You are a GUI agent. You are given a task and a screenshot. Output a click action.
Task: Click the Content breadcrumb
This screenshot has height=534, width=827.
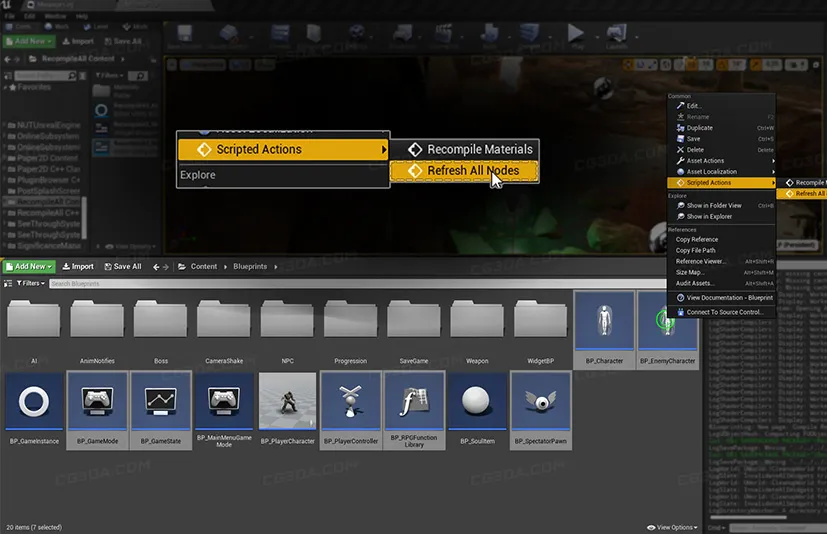click(204, 266)
